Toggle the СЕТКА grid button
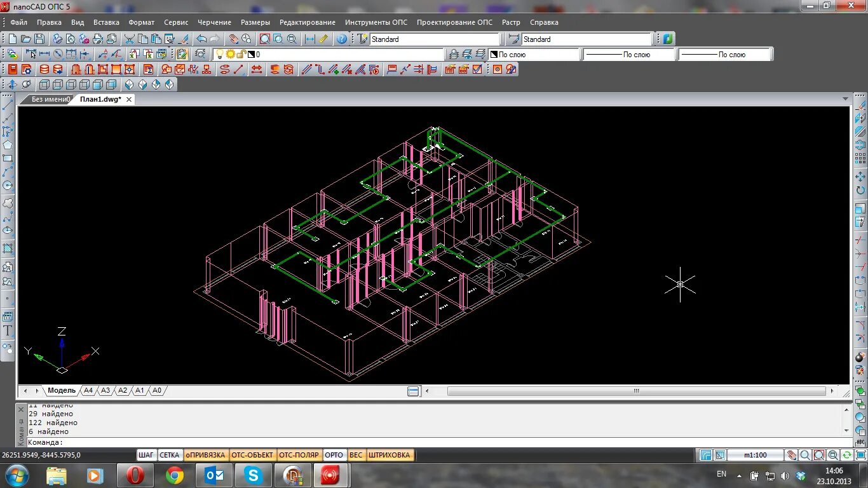The width and height of the screenshot is (868, 488). click(169, 455)
